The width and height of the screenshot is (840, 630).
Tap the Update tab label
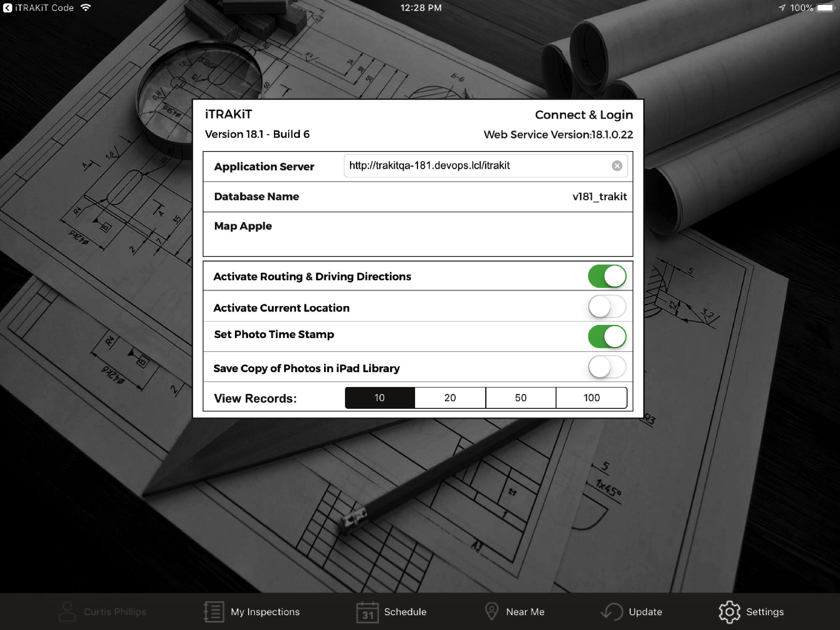coord(645,612)
